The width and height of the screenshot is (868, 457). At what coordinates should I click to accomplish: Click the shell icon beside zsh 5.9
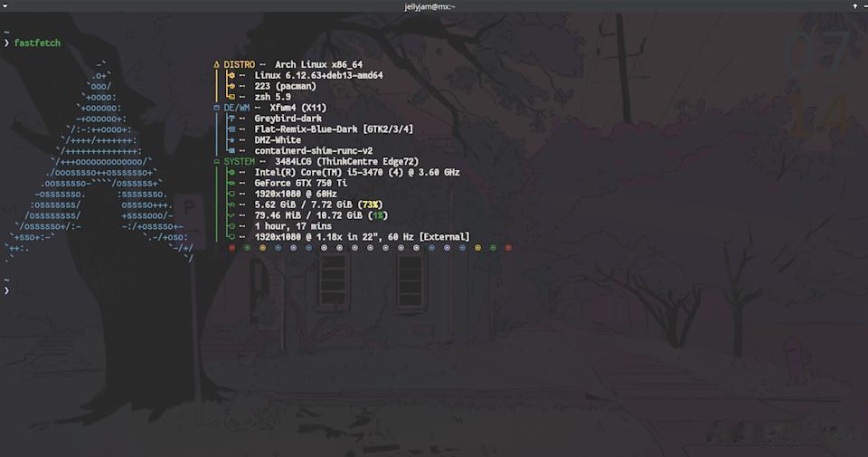click(231, 97)
